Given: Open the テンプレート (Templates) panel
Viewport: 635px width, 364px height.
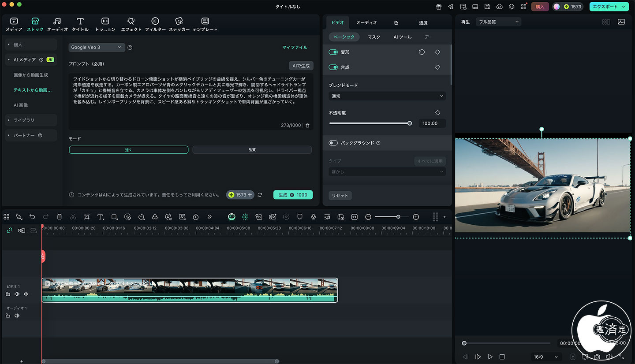Looking at the screenshot, I should 205,24.
